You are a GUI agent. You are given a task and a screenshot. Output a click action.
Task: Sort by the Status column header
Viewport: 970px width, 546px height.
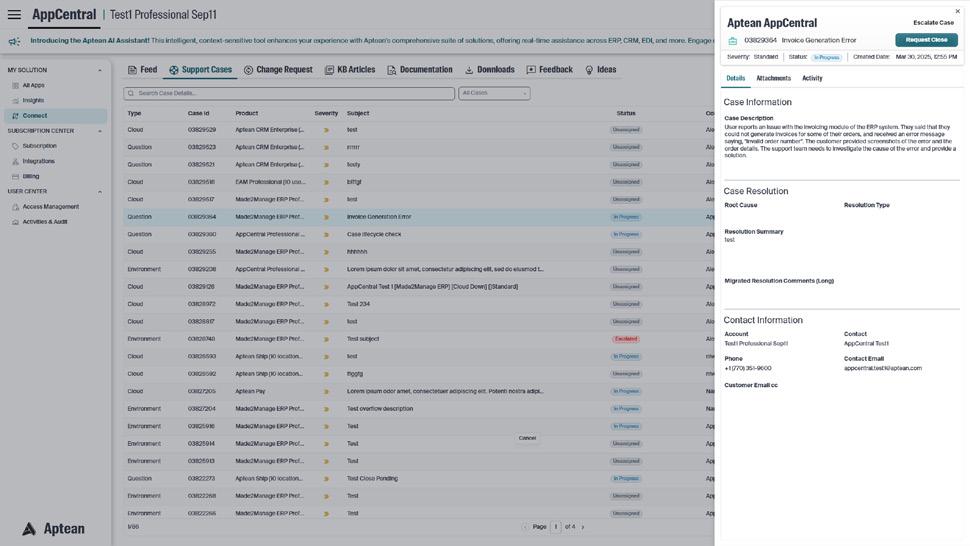point(626,113)
